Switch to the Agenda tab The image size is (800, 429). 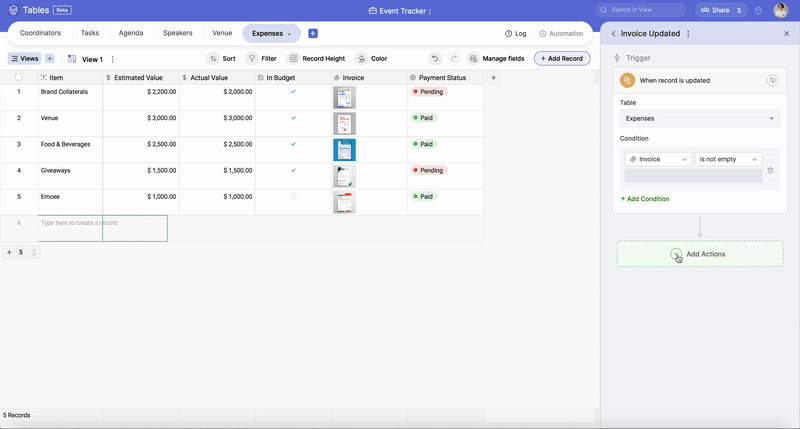[x=131, y=33]
